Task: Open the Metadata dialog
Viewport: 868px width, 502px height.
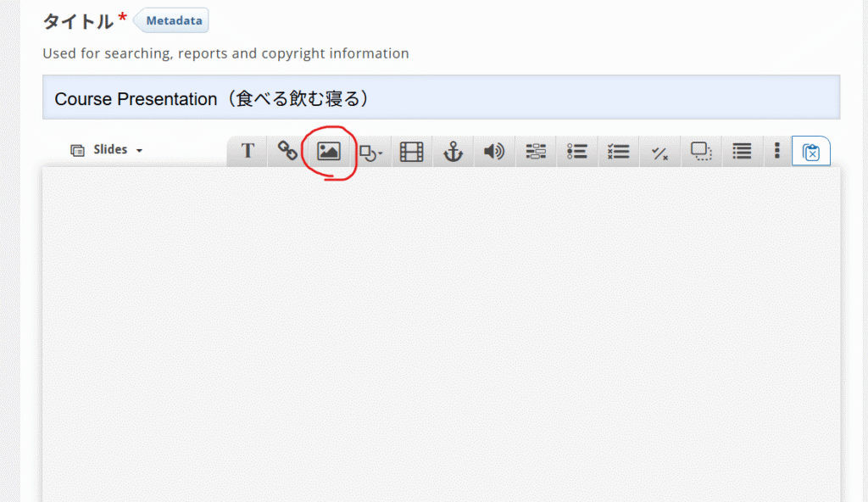Action: [174, 20]
